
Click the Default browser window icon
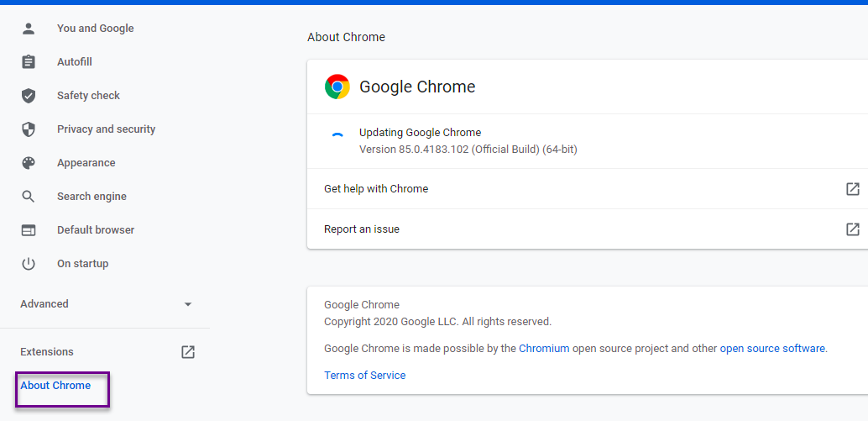[x=29, y=230]
